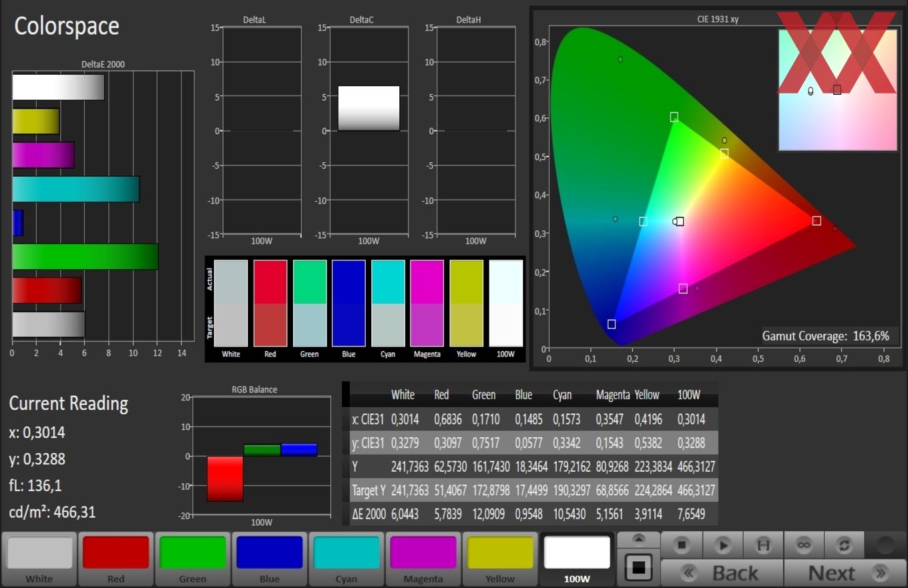The image size is (908, 588).
Task: Click the blue RGB Balance bar
Action: coord(299,450)
